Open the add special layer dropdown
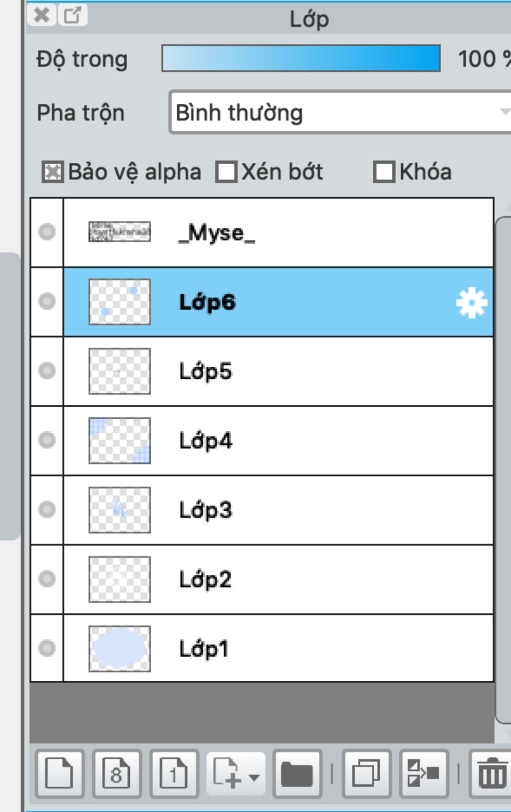 [236, 774]
